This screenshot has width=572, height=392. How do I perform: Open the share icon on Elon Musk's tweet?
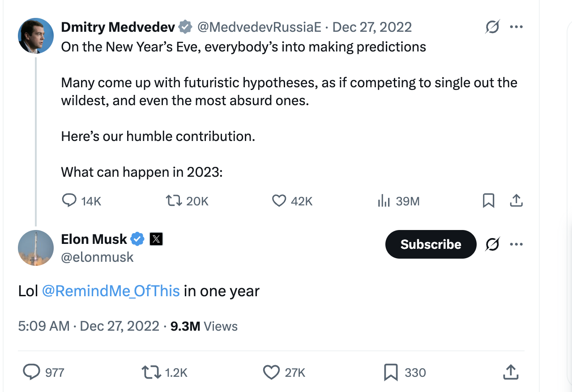click(x=510, y=372)
